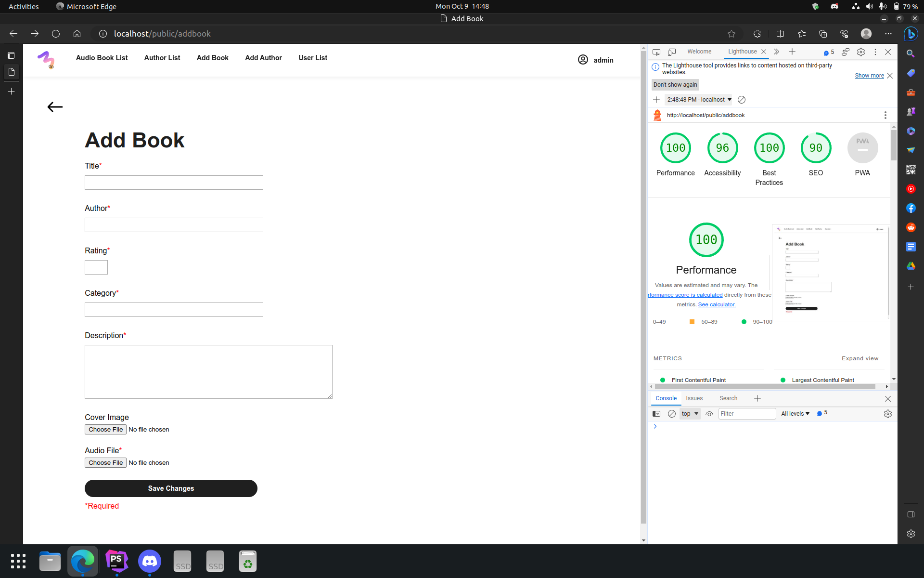Expand the All levels log dropdown

click(795, 414)
